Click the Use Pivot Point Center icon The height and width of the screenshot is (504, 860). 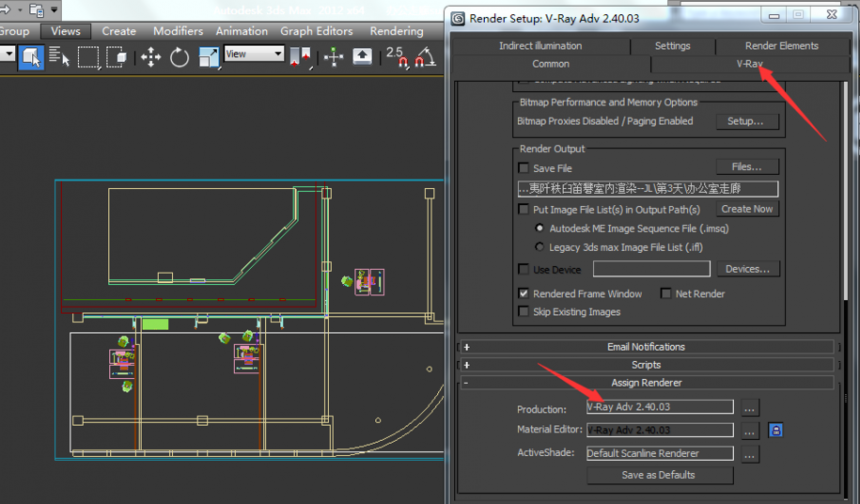coord(300,56)
